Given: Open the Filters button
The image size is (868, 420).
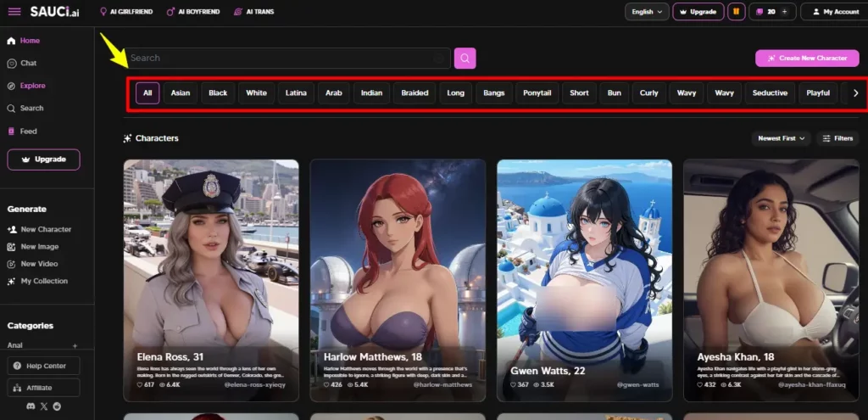Looking at the screenshot, I should [x=837, y=138].
